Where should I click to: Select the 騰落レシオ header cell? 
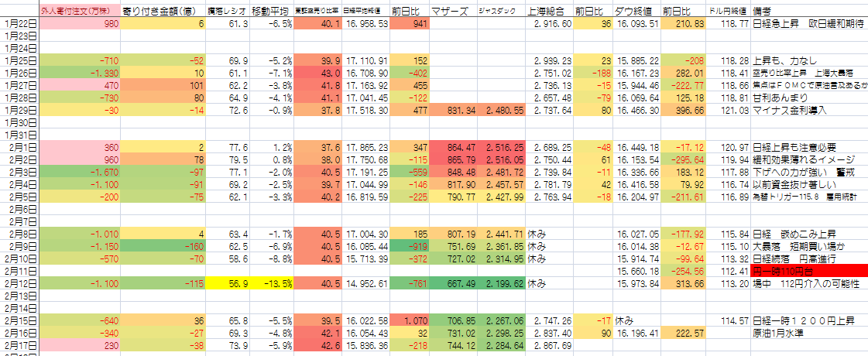tap(226, 11)
